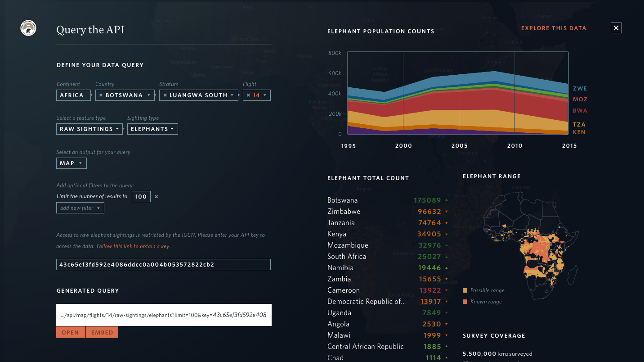Close the Query the API panel
Viewport: 644px width, 362px height.
click(x=616, y=28)
